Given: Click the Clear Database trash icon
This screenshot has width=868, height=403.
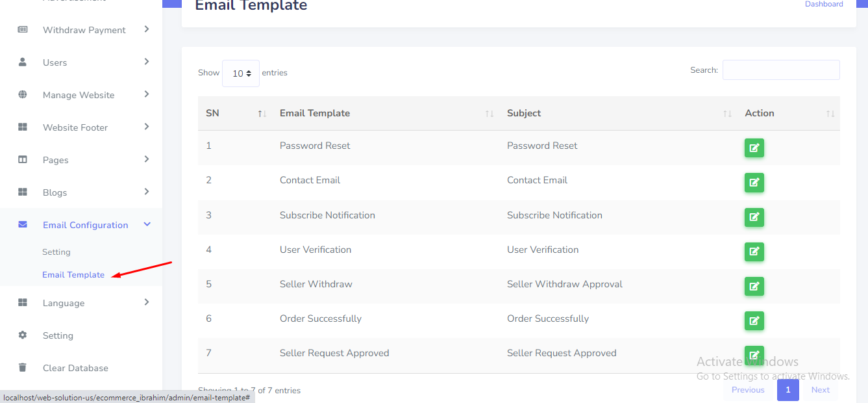Looking at the screenshot, I should click(x=23, y=368).
